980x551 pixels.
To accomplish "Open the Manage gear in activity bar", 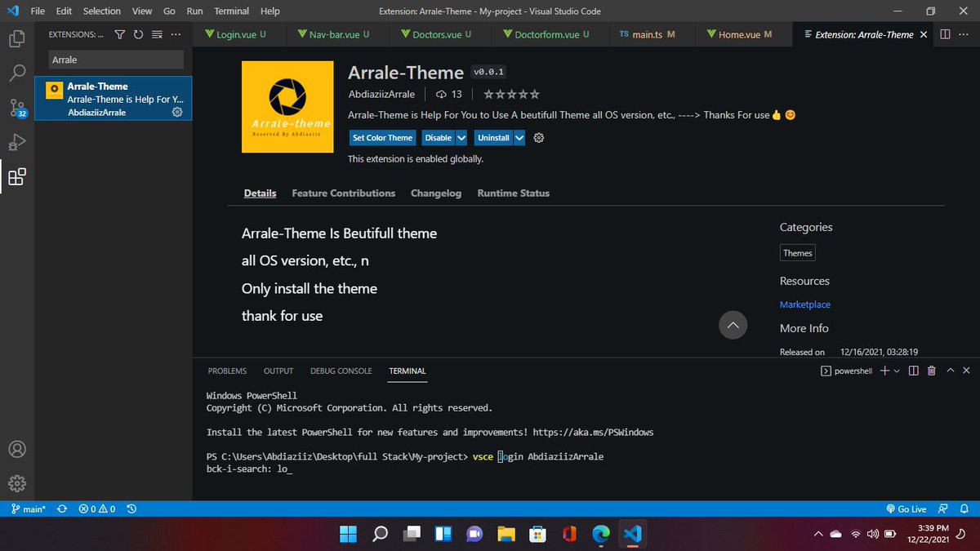I will point(17,483).
